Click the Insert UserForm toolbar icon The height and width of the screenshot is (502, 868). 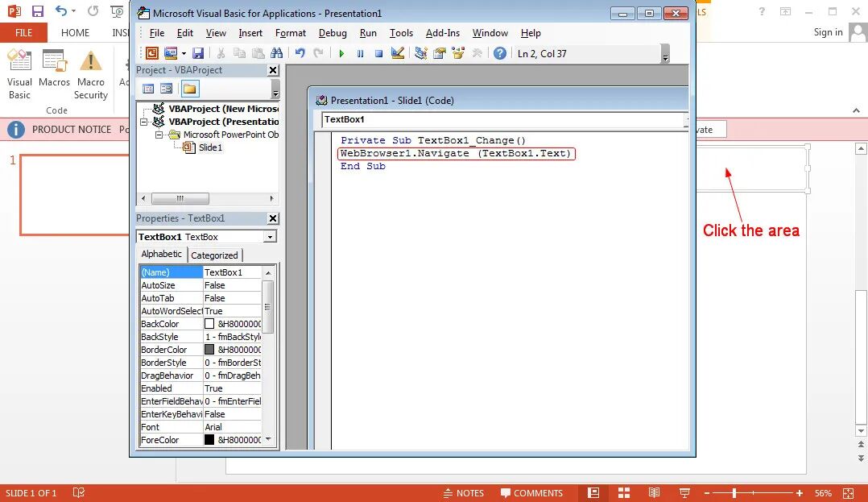pos(171,53)
